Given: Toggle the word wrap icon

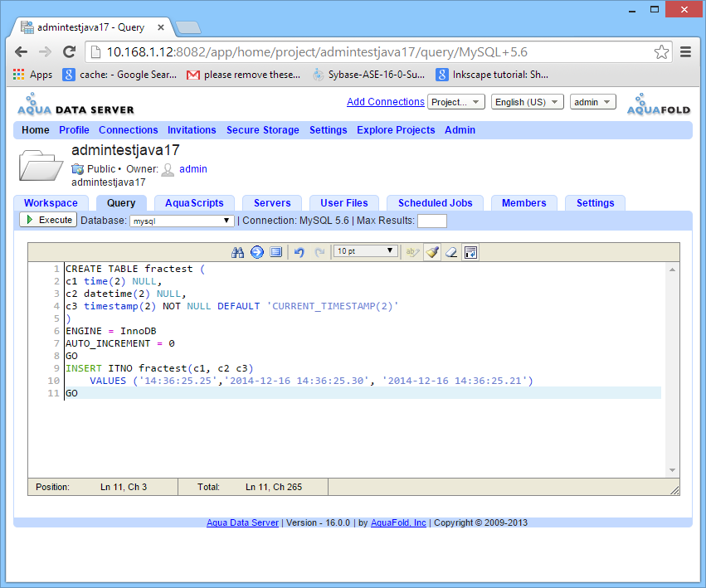Looking at the screenshot, I should (x=470, y=252).
